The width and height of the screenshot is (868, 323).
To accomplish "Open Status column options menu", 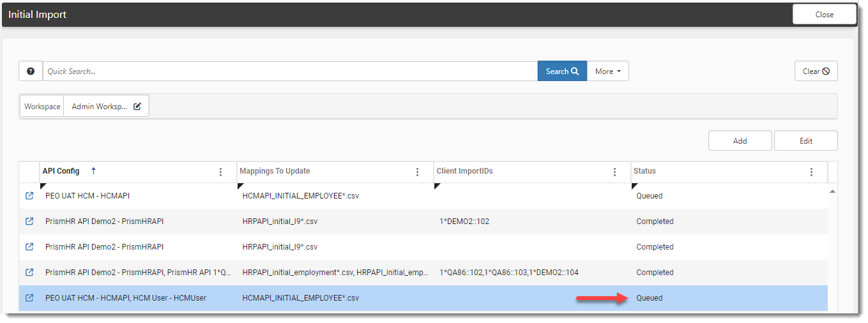I will coord(812,172).
